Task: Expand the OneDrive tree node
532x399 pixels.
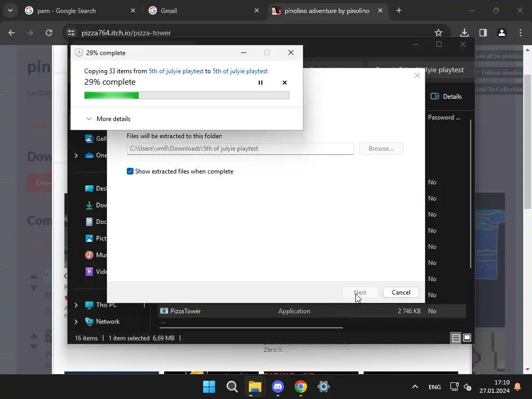Action: pyautogui.click(x=76, y=155)
